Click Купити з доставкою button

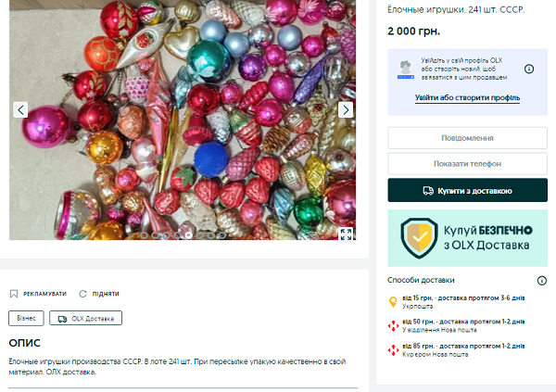(x=467, y=191)
